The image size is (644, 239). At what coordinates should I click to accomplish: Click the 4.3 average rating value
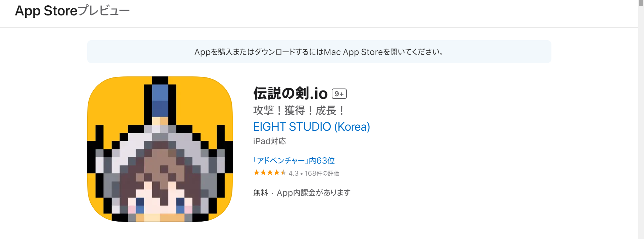coord(293,173)
